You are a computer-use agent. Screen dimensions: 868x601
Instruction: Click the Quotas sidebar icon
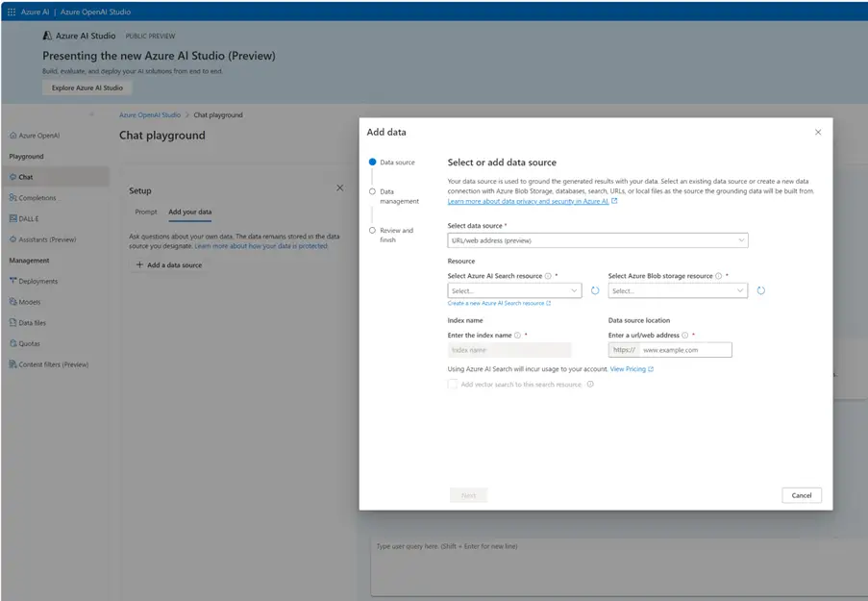pyautogui.click(x=13, y=343)
